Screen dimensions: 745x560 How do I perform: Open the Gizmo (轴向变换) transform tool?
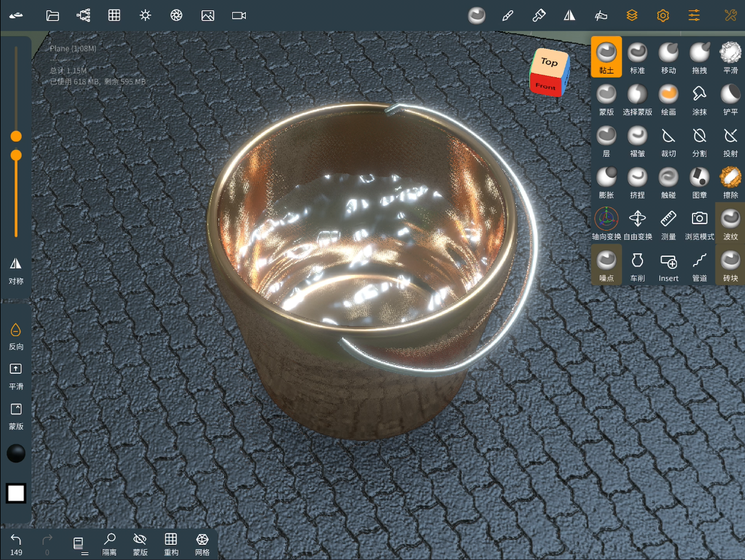606,222
